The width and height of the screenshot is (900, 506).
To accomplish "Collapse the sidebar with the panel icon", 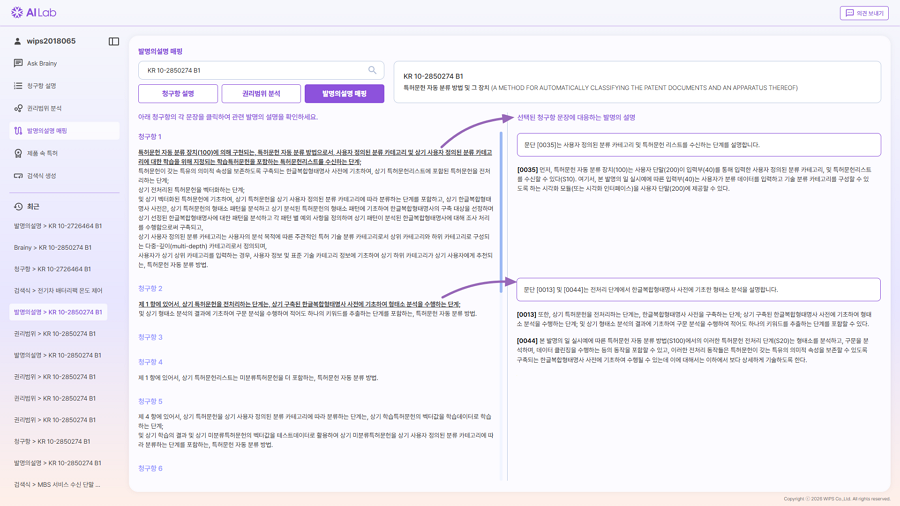I will pyautogui.click(x=114, y=42).
